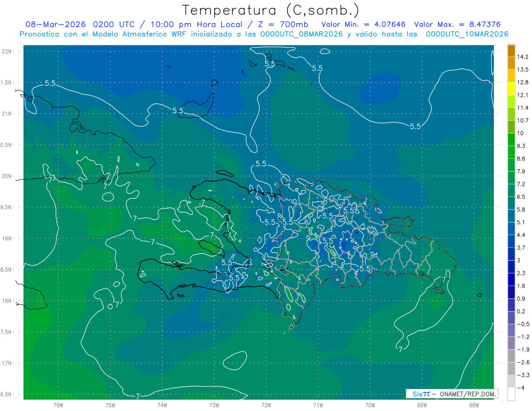This screenshot has height=411, width=532.
Task: Select the gray swatch between -3.3 and -2.6
Action: [x=511, y=369]
